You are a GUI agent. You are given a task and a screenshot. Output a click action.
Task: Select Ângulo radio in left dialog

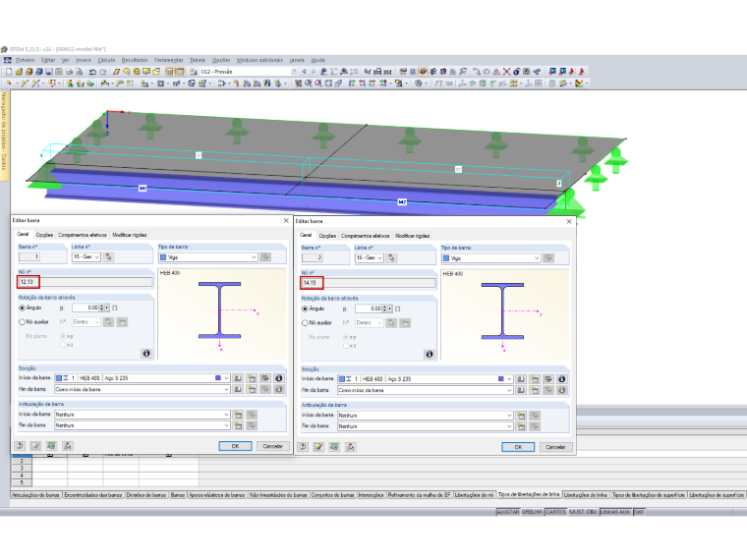[x=22, y=308]
